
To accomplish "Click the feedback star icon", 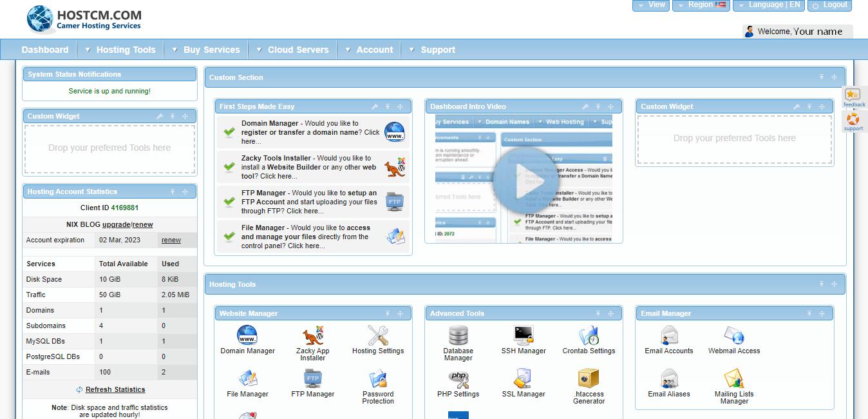I will (x=853, y=94).
